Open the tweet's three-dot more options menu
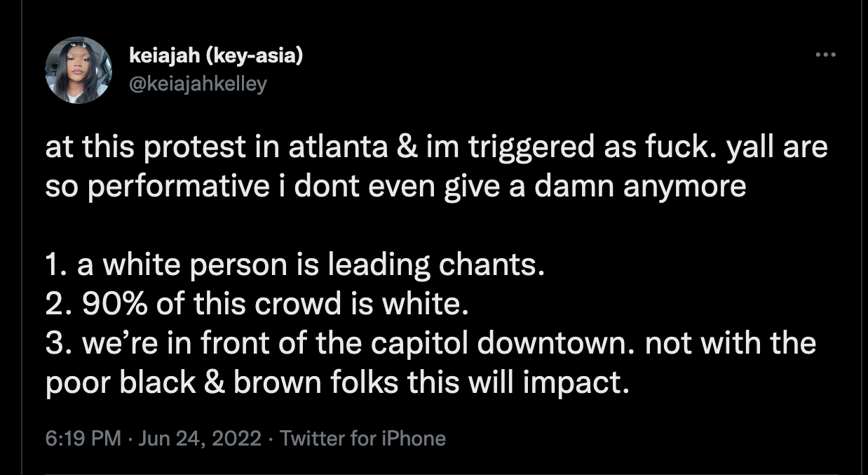Viewport: 868px width, 475px height. pos(825,55)
